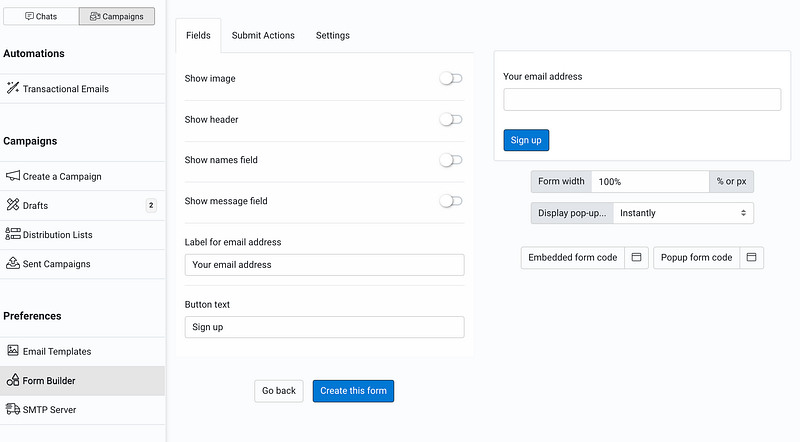
Task: Click the Sent Campaigns inbox icon
Action: tap(13, 264)
